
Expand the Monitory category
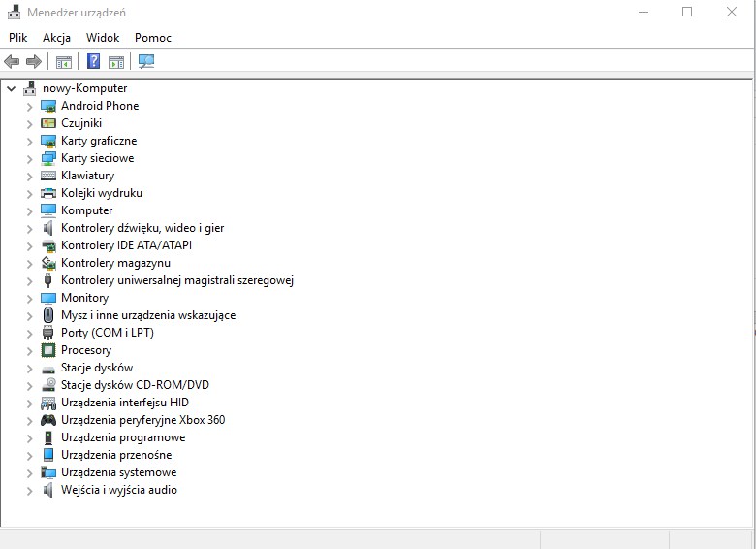coord(29,299)
